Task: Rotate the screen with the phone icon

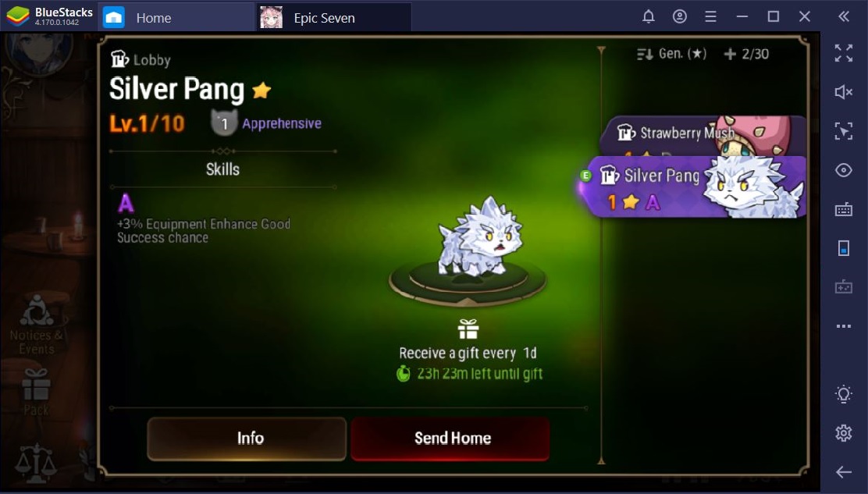Action: tap(843, 248)
